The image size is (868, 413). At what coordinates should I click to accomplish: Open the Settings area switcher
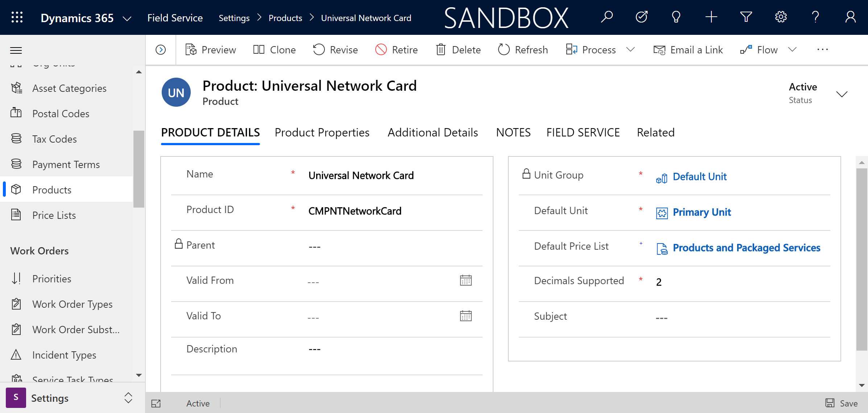[73, 398]
